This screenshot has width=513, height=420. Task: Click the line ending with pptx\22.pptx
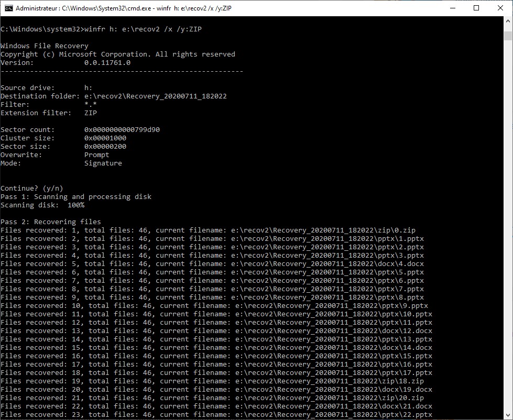point(216,415)
